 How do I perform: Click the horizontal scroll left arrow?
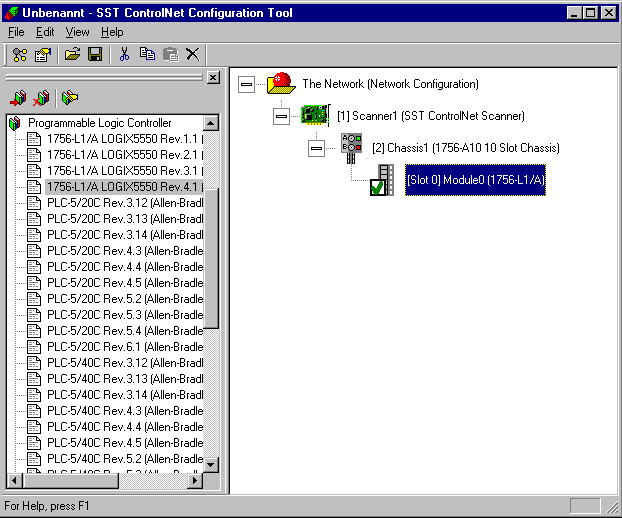click(15, 481)
